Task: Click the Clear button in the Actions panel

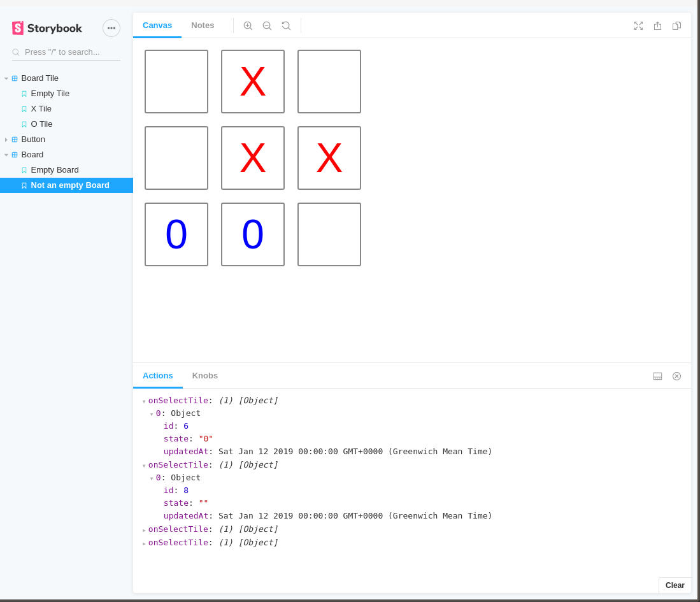Action: point(675,585)
